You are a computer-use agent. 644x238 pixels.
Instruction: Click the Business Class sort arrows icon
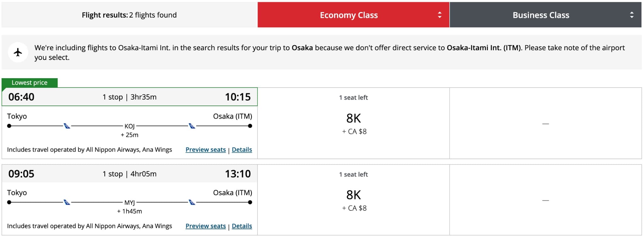point(632,15)
